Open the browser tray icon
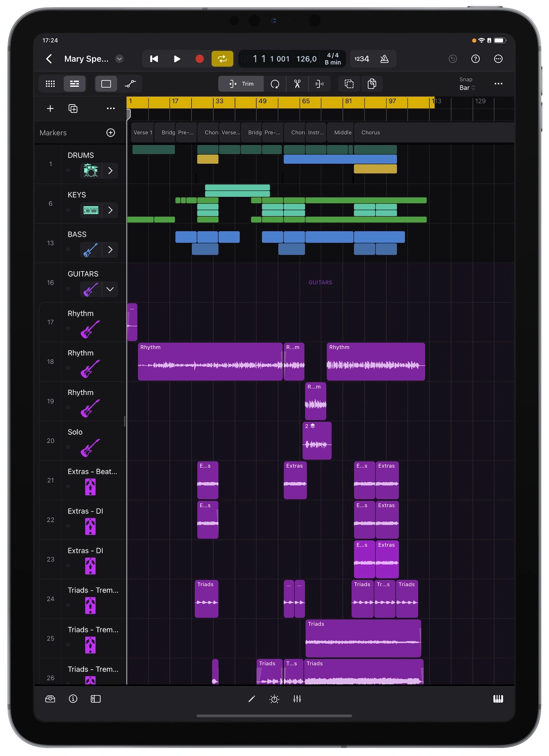 (x=50, y=699)
